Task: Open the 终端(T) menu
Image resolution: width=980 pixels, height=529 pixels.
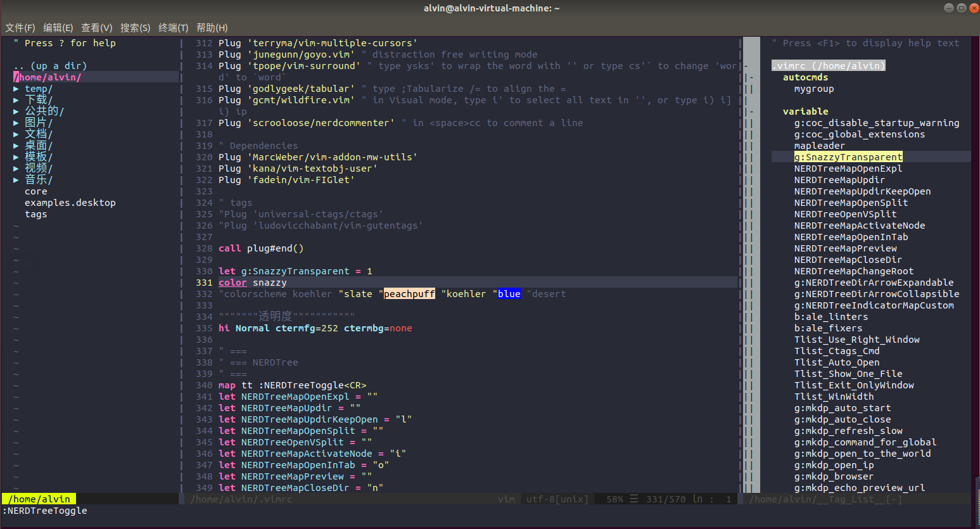Action: [x=173, y=27]
